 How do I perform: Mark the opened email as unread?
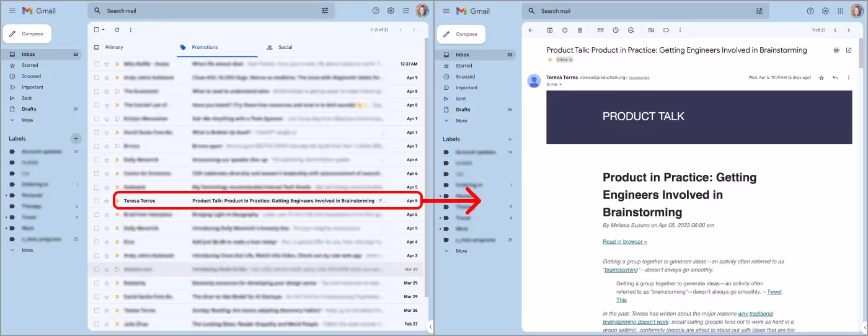(x=600, y=30)
